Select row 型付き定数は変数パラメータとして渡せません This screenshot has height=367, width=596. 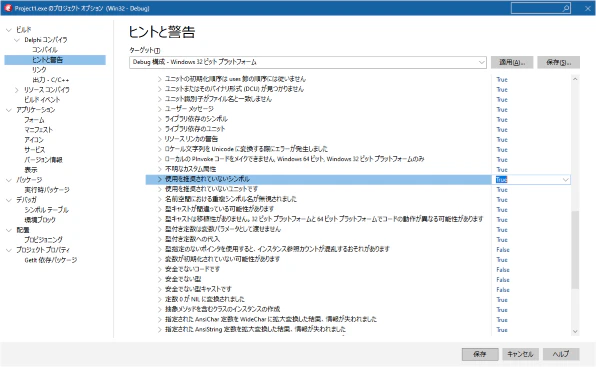pyautogui.click(x=223, y=229)
